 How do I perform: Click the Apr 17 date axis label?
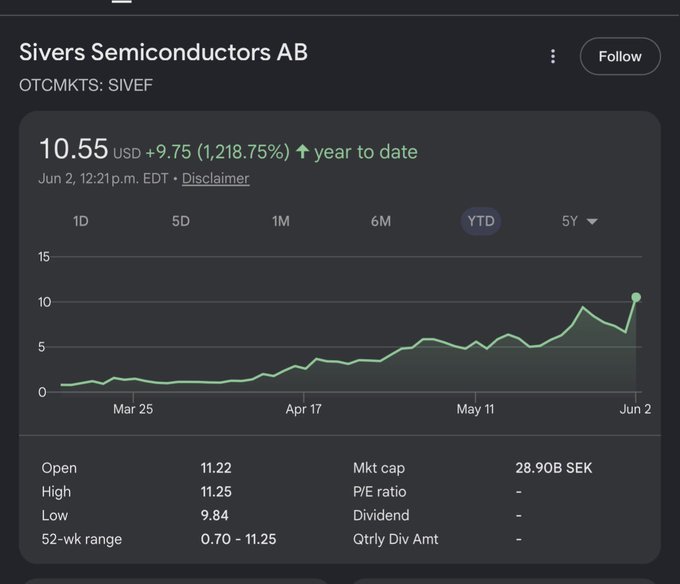[304, 409]
